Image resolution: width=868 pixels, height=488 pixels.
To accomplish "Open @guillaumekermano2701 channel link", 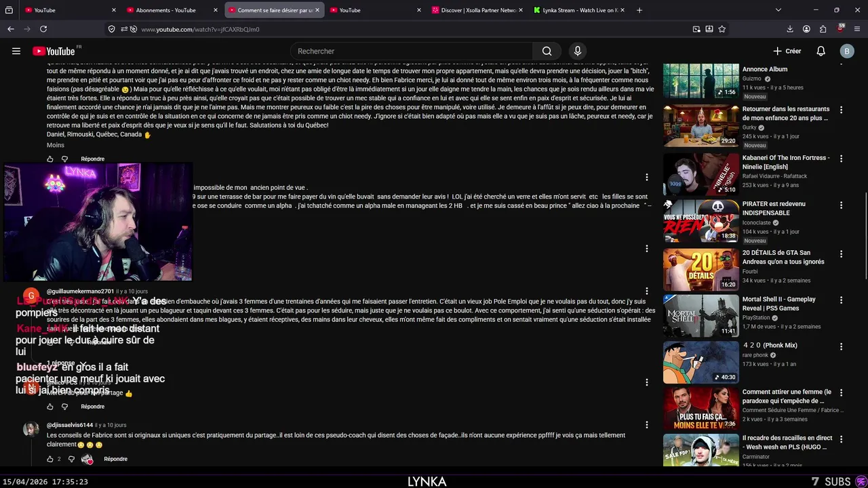I will pyautogui.click(x=80, y=291).
